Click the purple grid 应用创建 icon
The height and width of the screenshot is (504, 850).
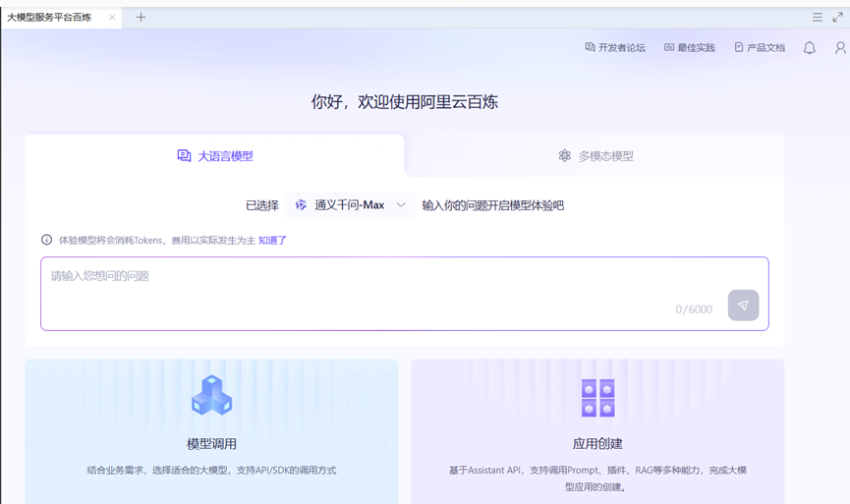point(597,398)
